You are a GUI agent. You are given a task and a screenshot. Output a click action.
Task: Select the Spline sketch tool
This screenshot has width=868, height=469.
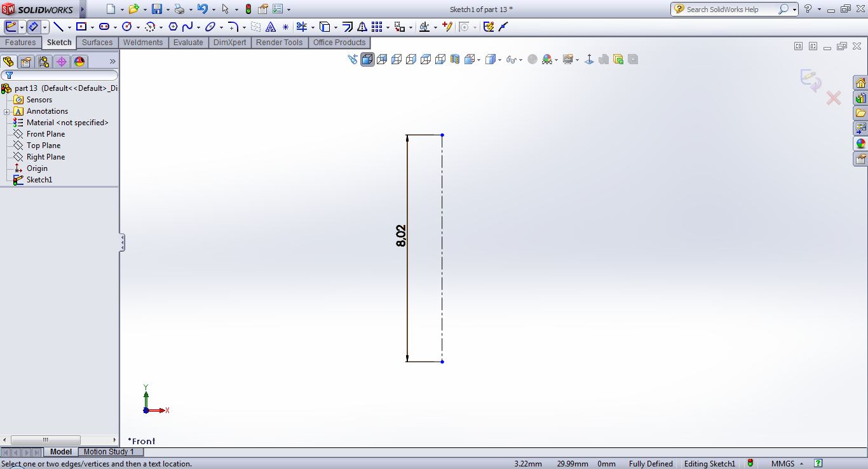(187, 27)
